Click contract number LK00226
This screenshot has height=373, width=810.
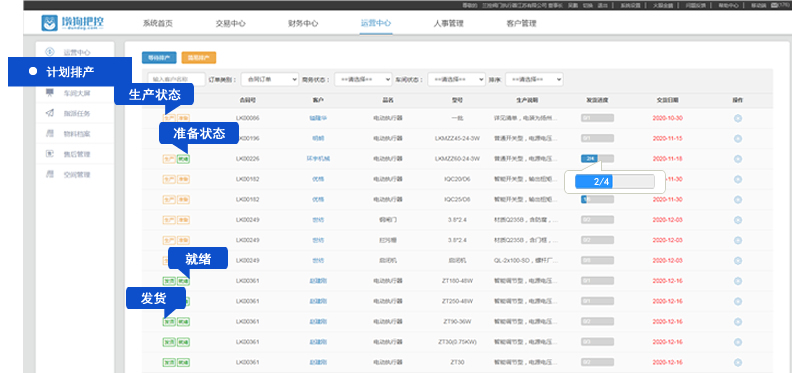[x=247, y=159]
